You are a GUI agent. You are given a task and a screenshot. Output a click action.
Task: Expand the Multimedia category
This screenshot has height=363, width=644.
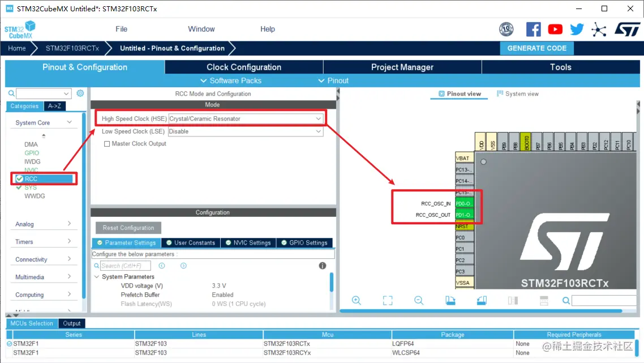coord(70,277)
